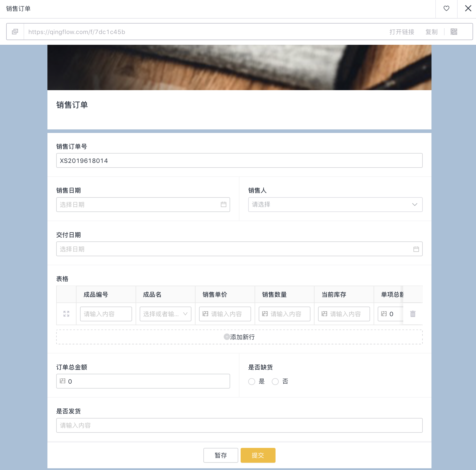Open the 销售人 dropdown

[x=335, y=204]
